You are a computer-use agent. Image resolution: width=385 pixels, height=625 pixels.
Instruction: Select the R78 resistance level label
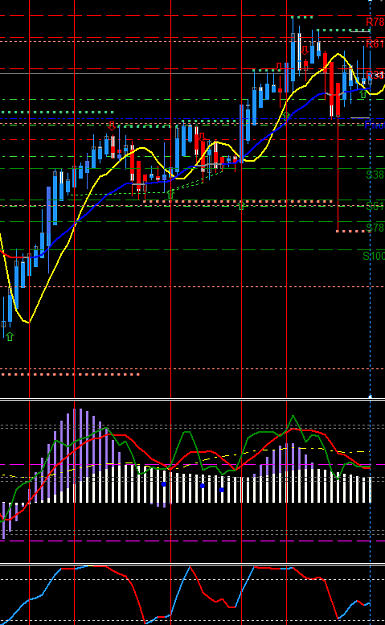coord(375,22)
